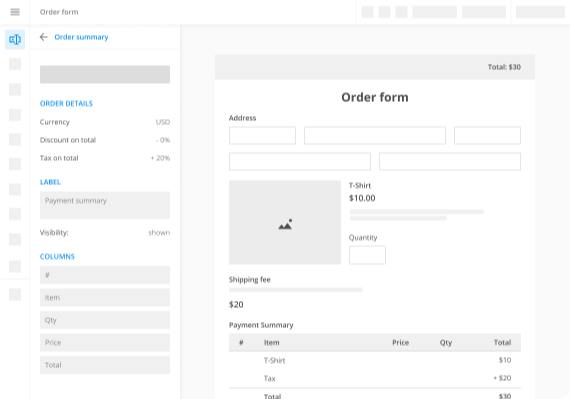Click the Payment summary label field
Image resolution: width=570 pixels, height=399 pixels.
[x=105, y=205]
